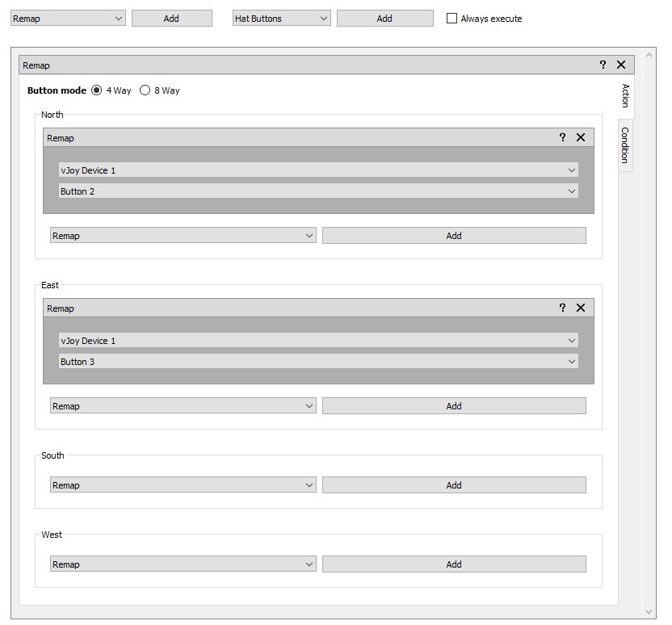Image resolution: width=672 pixels, height=625 pixels.
Task: Open the West section Remap action dropdown
Action: point(183,564)
